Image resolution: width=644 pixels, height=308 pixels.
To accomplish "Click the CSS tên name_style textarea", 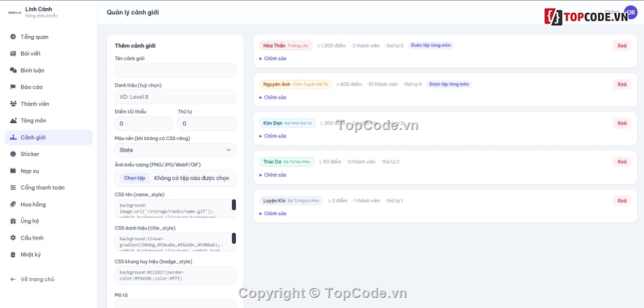I will click(x=176, y=208).
